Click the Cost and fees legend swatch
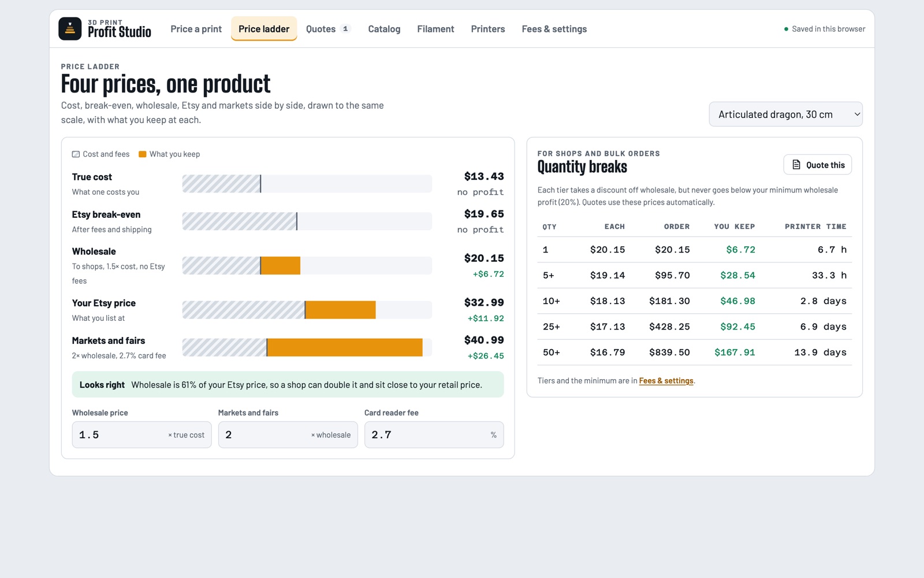This screenshot has width=924, height=578. point(76,154)
